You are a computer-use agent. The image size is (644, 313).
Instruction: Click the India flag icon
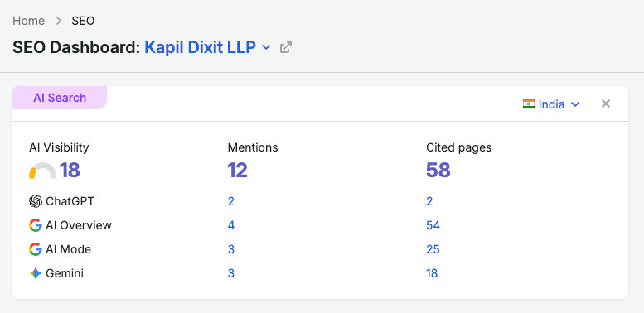(529, 104)
